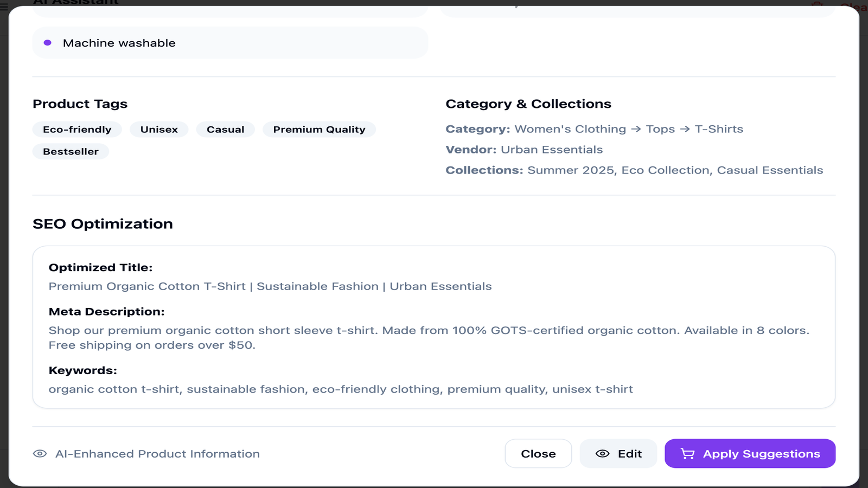The image size is (868, 488).
Task: Select the Premium Quality product tag
Action: pyautogui.click(x=319, y=129)
